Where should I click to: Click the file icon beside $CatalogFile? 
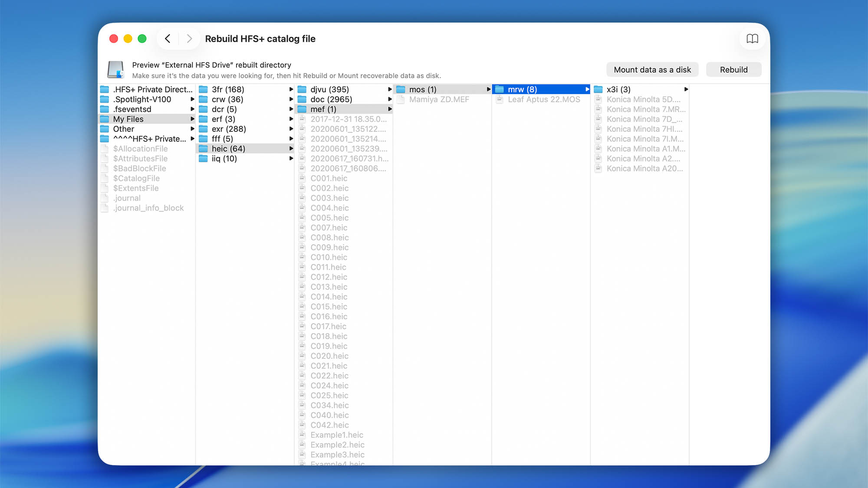pos(105,178)
